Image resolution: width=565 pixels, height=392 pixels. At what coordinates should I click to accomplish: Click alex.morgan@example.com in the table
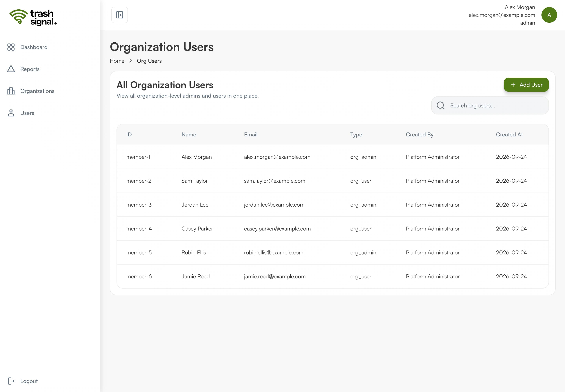(277, 157)
